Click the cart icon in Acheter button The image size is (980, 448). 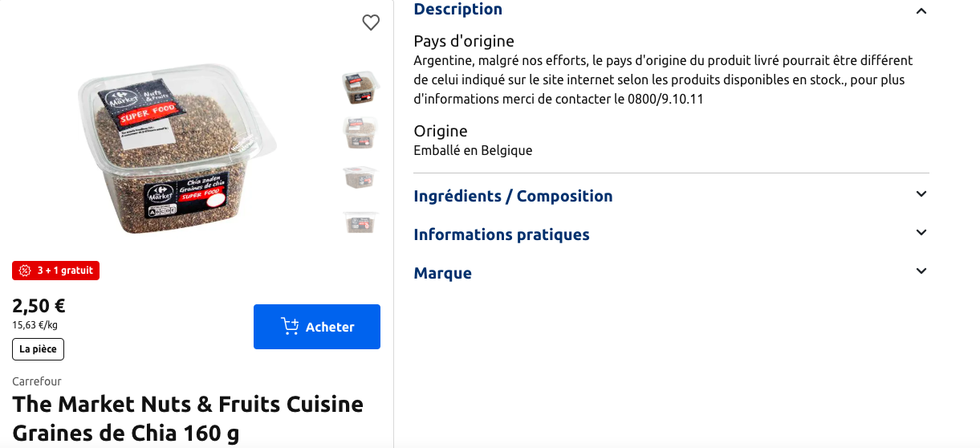[290, 326]
